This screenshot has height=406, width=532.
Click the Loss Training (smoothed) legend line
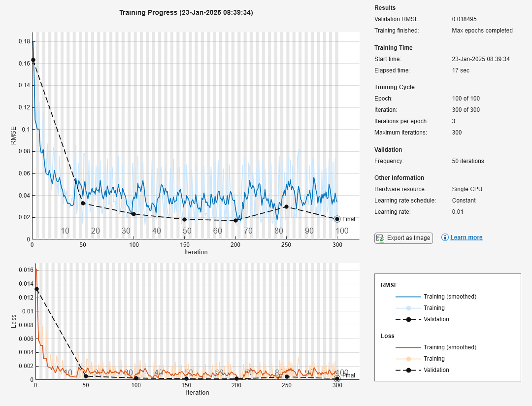408,347
